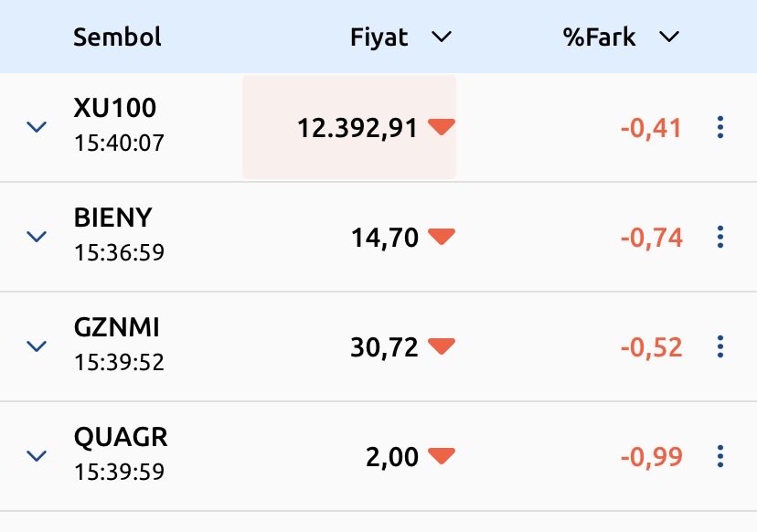Open the three-dot menu for QUAGR
Screen dimensions: 757x532
720,456
